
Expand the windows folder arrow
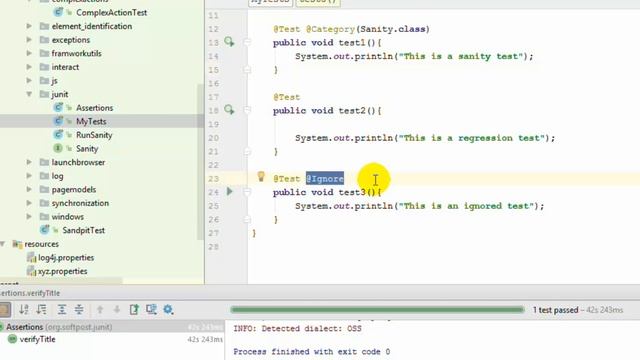[29, 216]
